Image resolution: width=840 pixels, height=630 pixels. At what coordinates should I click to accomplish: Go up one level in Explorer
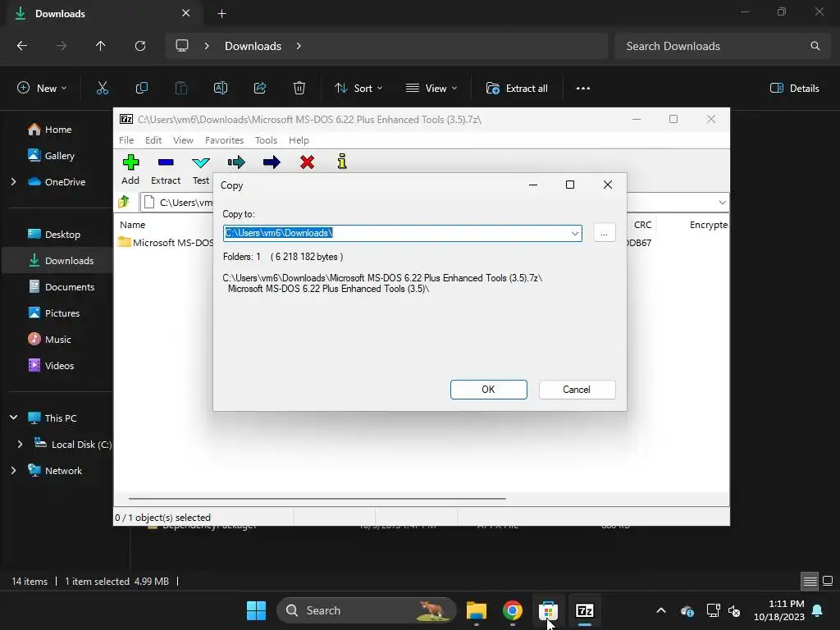coord(100,46)
